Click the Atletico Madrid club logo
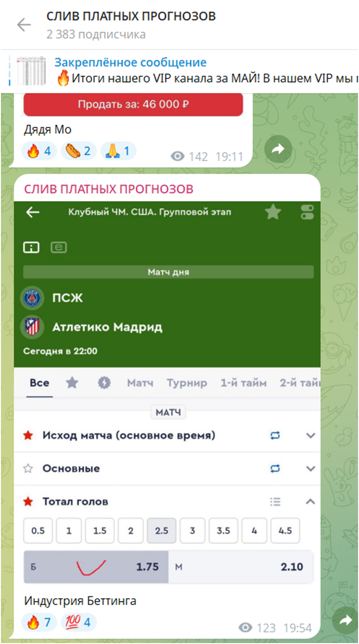 point(33,327)
